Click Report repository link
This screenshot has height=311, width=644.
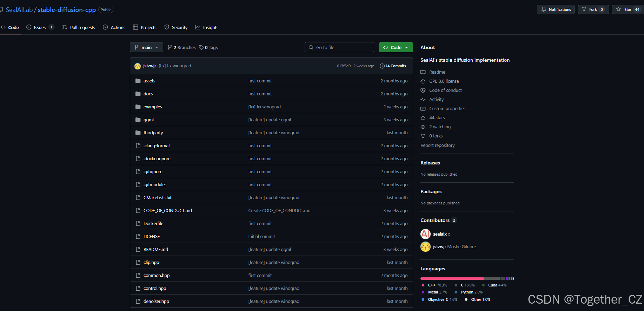click(x=438, y=145)
